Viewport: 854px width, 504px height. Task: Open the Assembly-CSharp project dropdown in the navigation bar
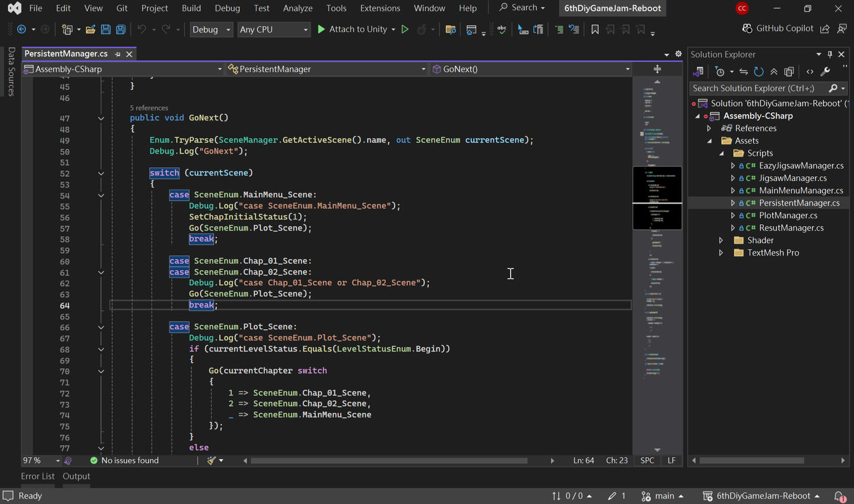[123, 69]
